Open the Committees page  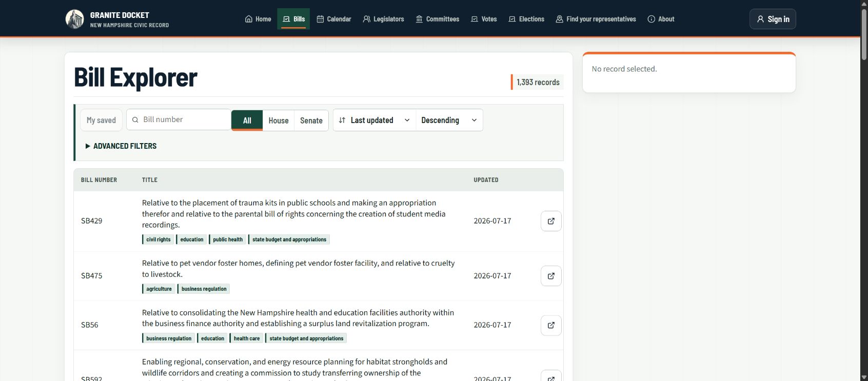[x=438, y=19]
